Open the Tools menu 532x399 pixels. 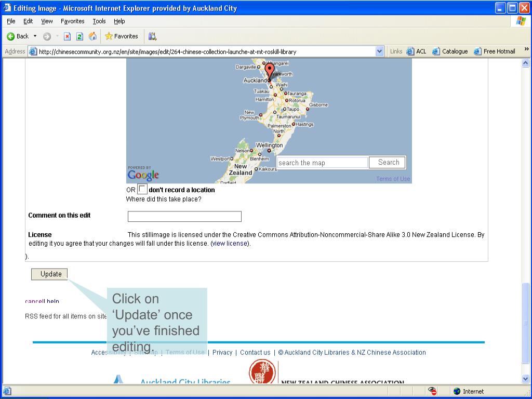click(x=99, y=21)
